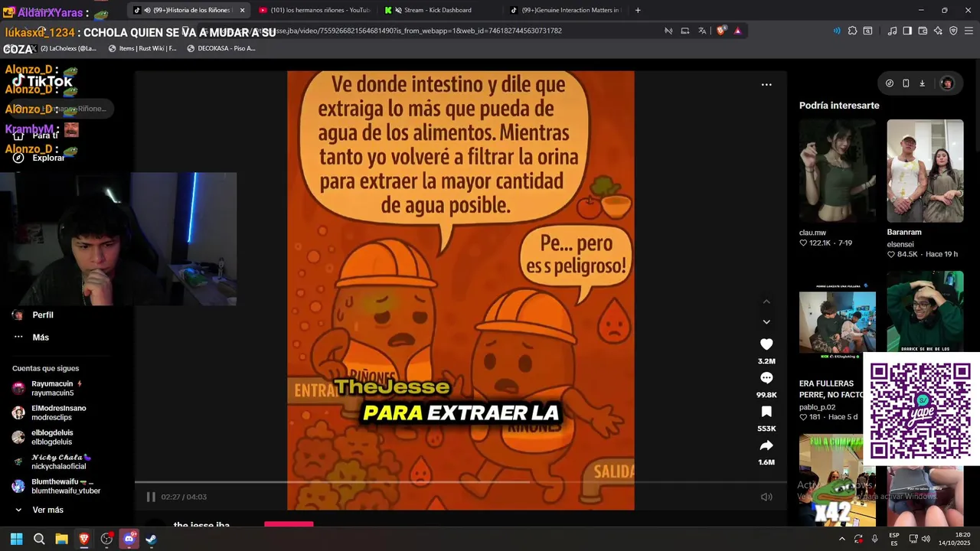This screenshot has height=551, width=980.
Task: Open Rayumacuin followed account
Action: click(57, 388)
